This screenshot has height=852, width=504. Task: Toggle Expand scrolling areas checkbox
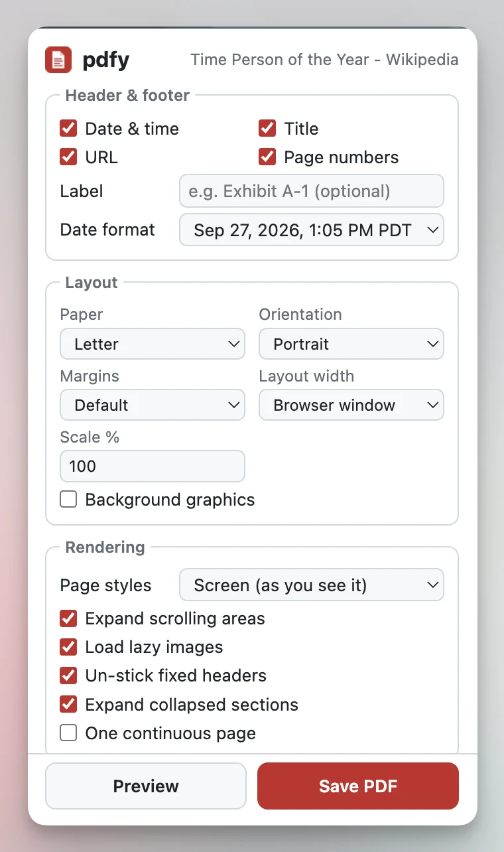pos(68,618)
